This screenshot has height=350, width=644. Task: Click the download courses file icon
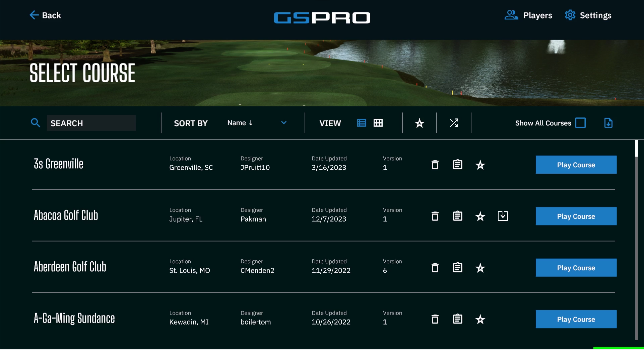pyautogui.click(x=608, y=123)
